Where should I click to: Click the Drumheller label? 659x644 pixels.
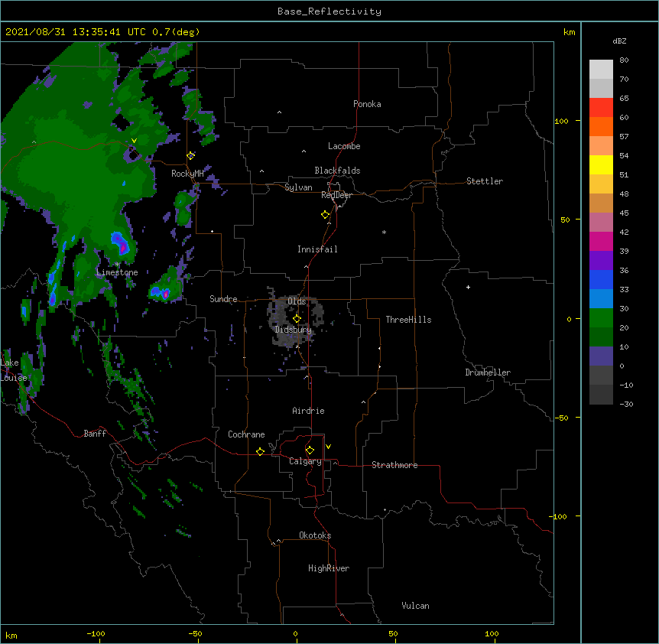(488, 372)
